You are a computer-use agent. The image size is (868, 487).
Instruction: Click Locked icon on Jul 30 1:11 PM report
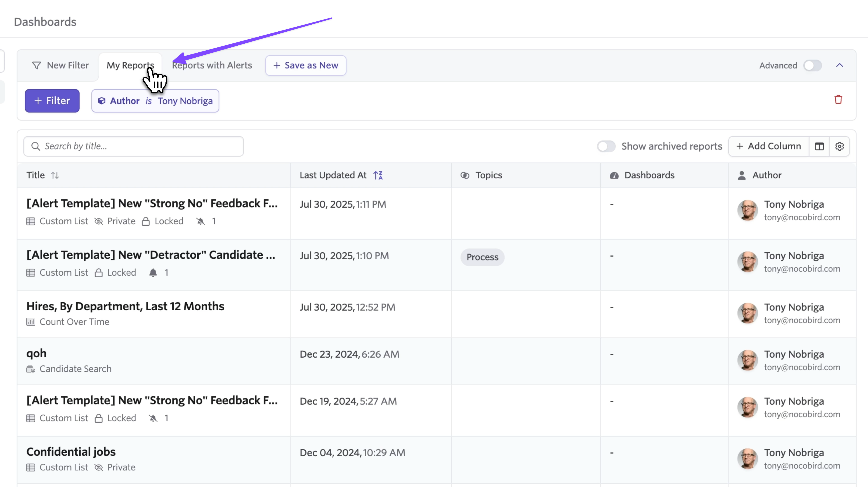click(x=146, y=221)
